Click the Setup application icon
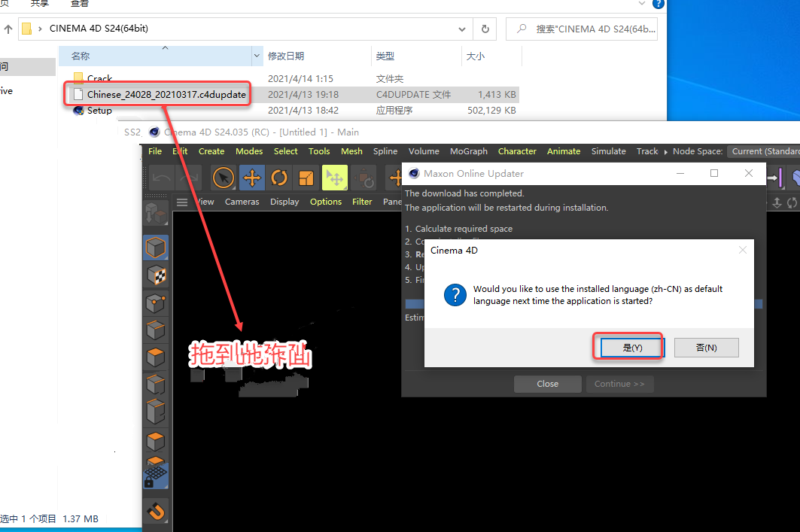 point(78,110)
